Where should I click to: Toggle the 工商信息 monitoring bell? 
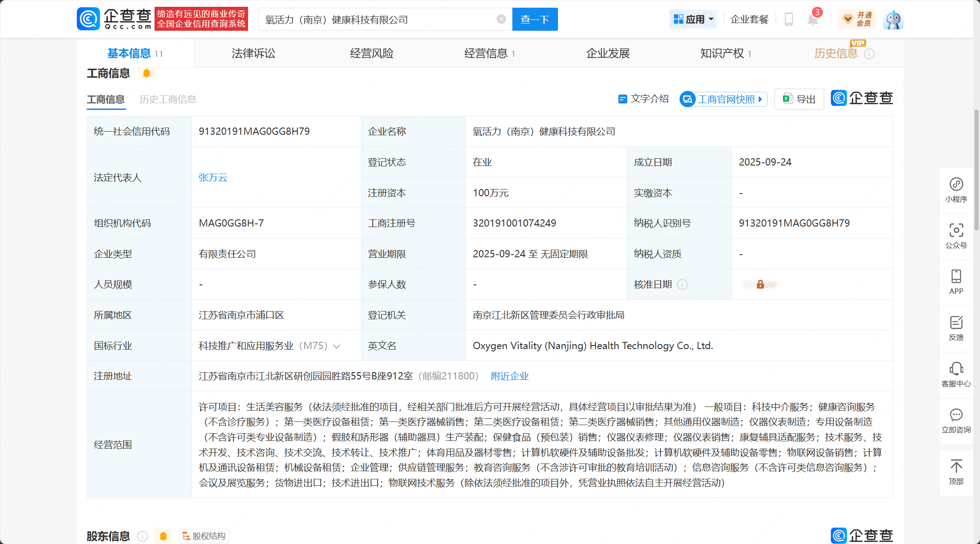146,73
